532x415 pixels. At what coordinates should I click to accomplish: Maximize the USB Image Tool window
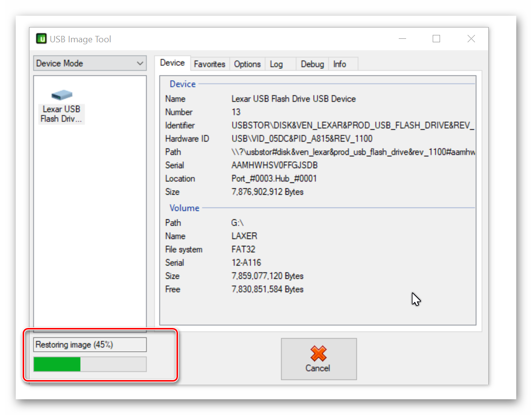[x=436, y=39]
